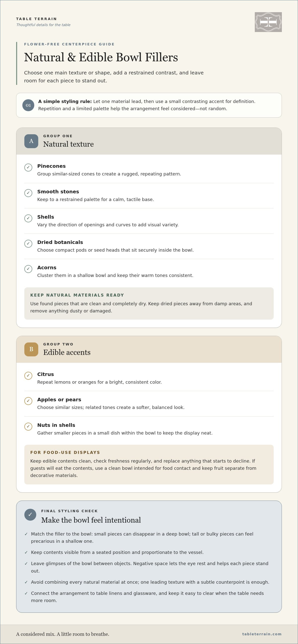
Task: Click the 01 number badge
Action: (28, 105)
